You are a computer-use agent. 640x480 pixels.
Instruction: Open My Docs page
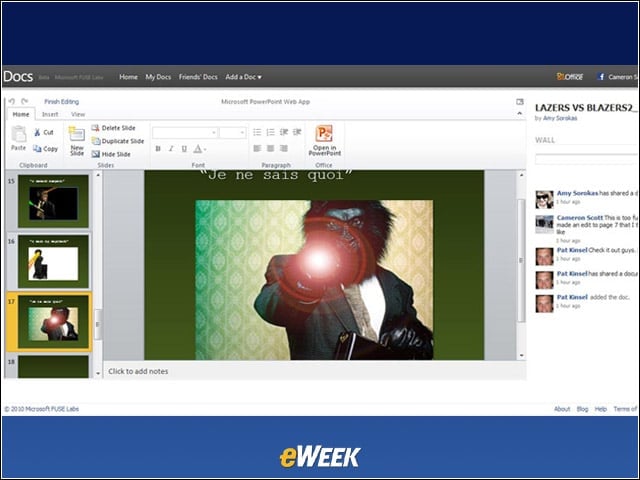click(x=158, y=77)
